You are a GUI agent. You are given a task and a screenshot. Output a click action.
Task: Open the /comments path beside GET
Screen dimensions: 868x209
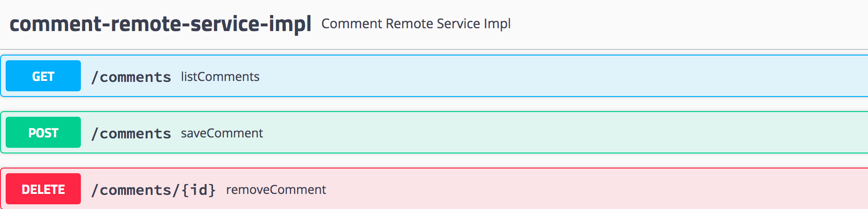[131, 77]
